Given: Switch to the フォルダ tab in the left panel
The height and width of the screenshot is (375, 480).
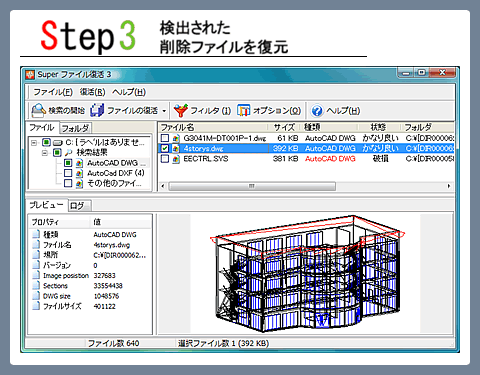Looking at the screenshot, I should tap(75, 128).
